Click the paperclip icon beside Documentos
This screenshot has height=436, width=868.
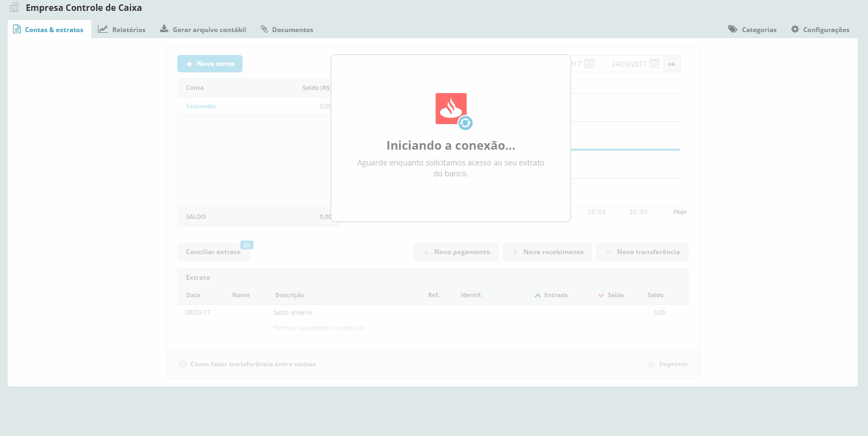tap(264, 29)
